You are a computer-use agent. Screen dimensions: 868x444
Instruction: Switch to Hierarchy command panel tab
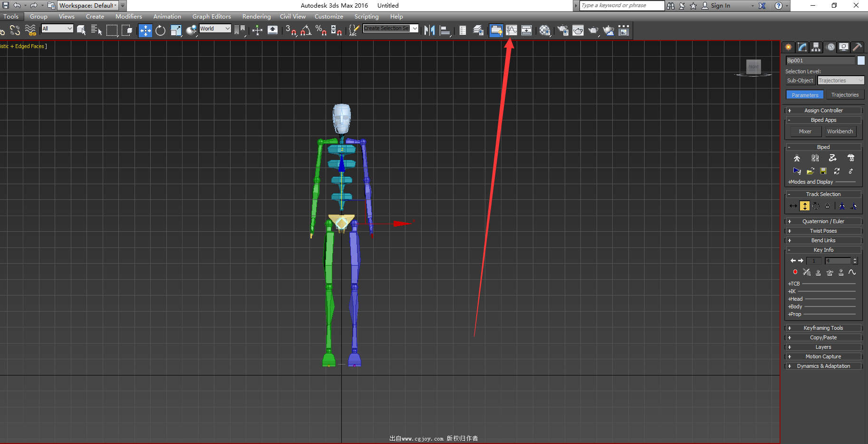tap(816, 47)
